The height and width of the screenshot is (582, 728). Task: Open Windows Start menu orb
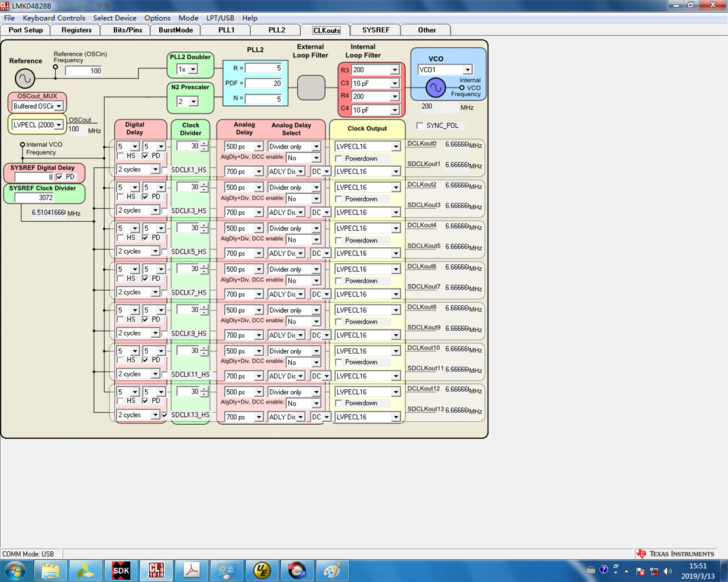click(16, 571)
